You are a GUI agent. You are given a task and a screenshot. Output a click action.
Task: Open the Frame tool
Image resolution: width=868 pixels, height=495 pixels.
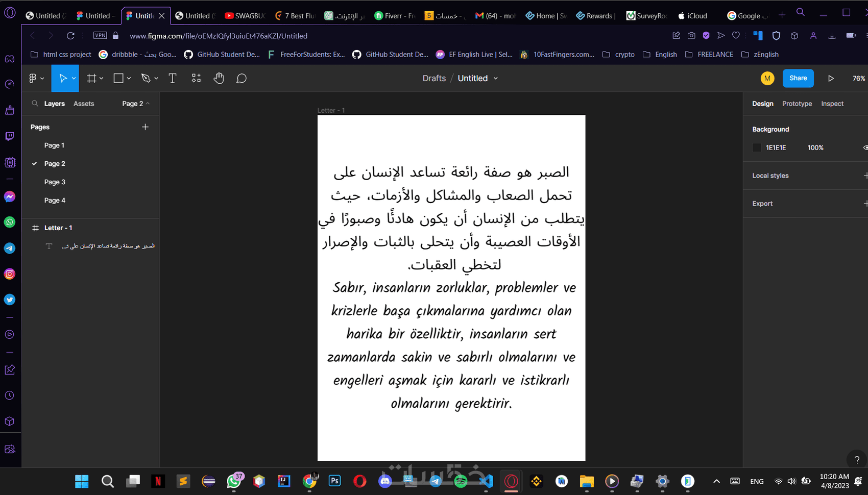pos(91,78)
